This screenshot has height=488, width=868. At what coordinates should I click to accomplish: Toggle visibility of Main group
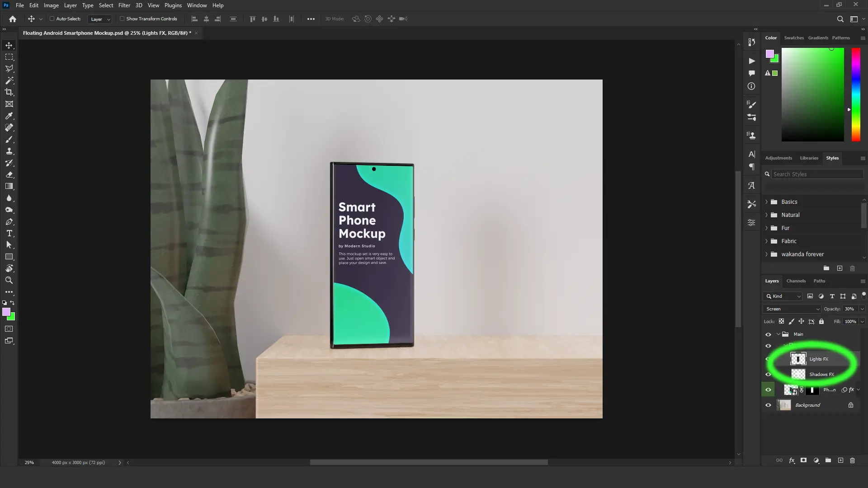point(768,334)
